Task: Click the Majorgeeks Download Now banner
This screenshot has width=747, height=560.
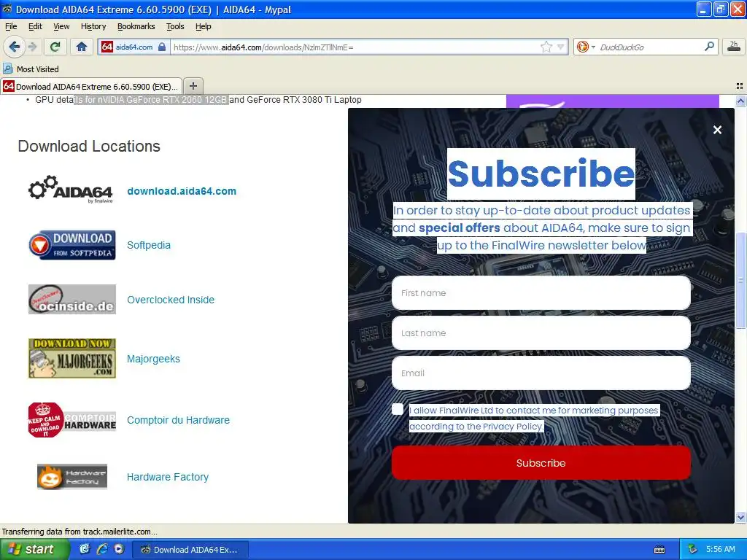Action: click(x=72, y=359)
